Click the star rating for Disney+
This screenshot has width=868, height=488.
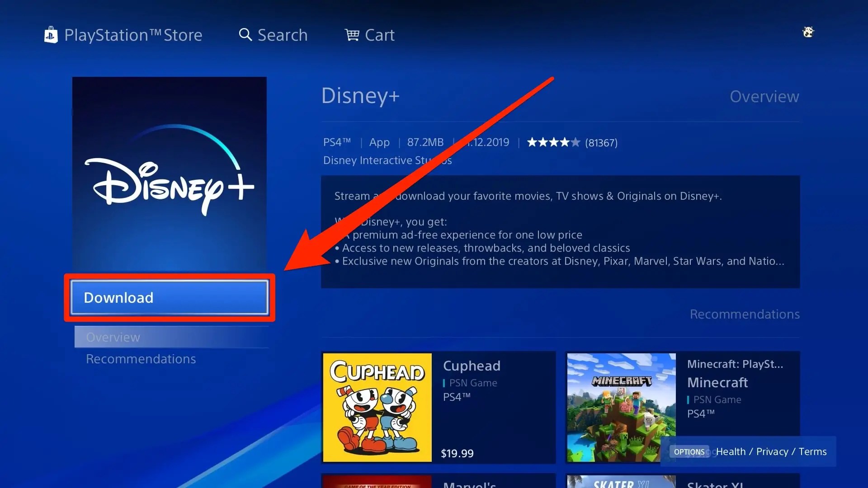click(553, 142)
